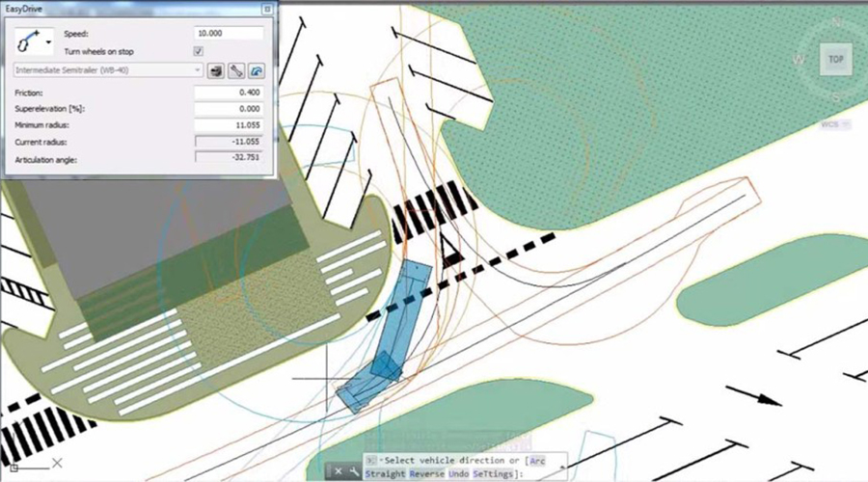
Task: Open command line customization wrench
Action: (x=354, y=472)
